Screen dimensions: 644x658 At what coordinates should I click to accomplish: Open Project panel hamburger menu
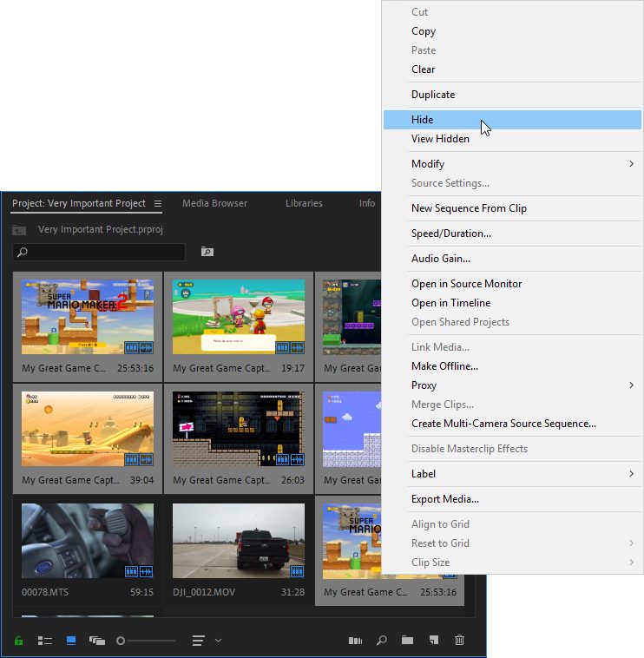158,204
